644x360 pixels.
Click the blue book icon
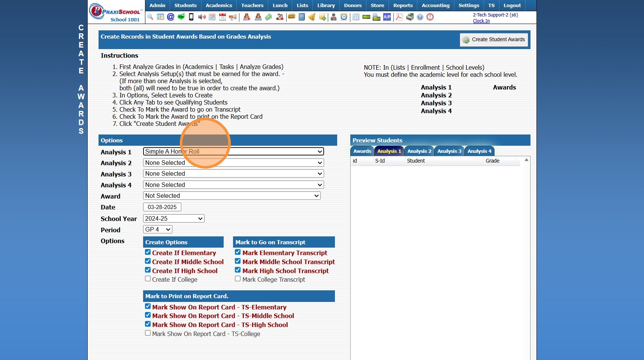(302, 17)
